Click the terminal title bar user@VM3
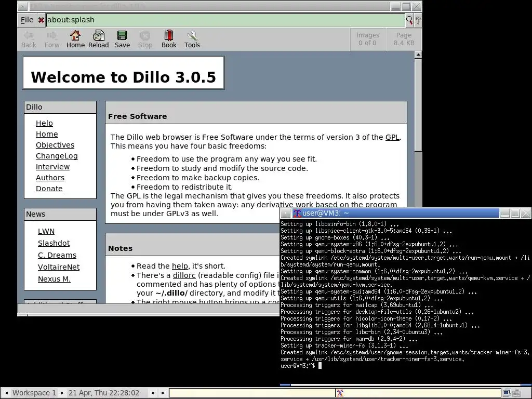Viewport: 532px width, 399px height. (x=395, y=213)
